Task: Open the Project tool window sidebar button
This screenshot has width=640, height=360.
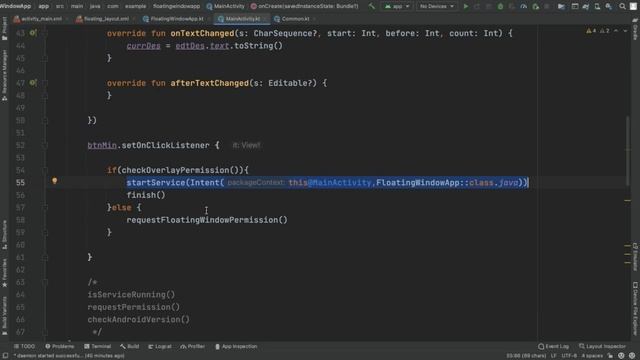Action: point(4,29)
